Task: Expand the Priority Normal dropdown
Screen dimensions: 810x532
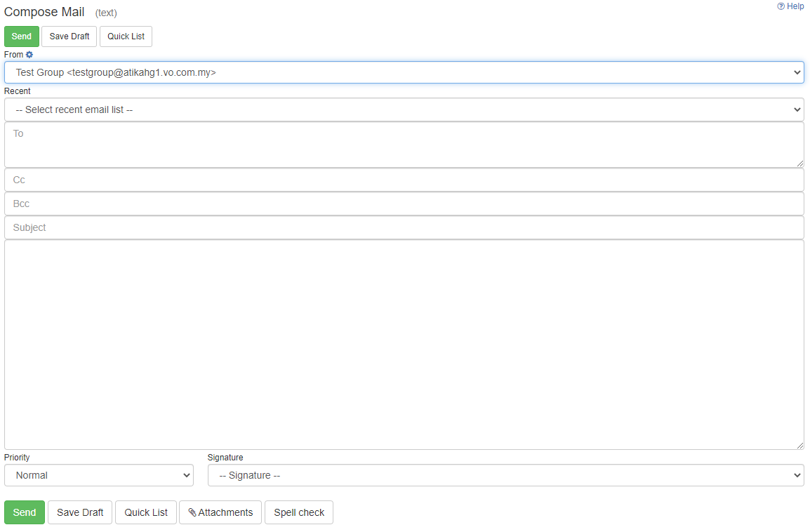Action: pos(99,475)
